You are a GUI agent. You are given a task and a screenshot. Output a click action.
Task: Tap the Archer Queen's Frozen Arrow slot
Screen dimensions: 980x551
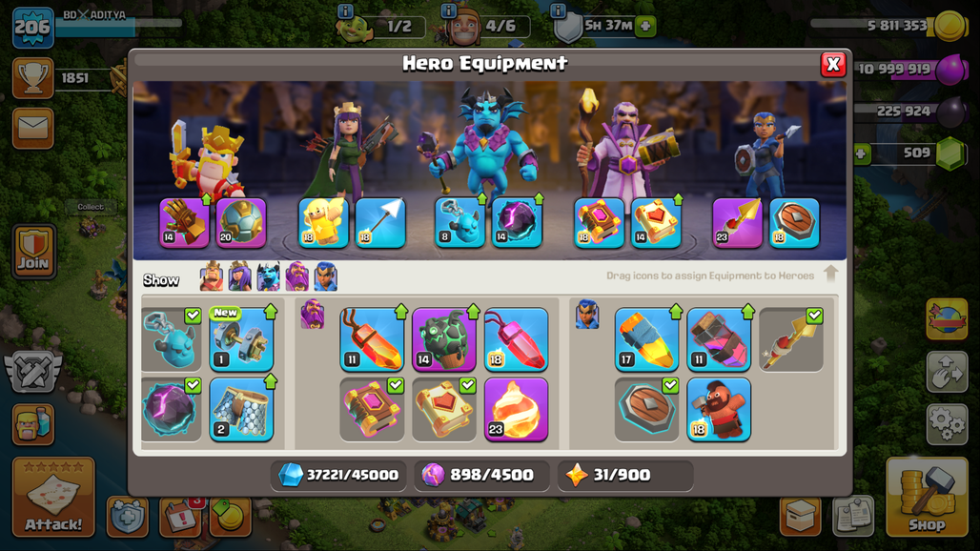[x=380, y=223]
